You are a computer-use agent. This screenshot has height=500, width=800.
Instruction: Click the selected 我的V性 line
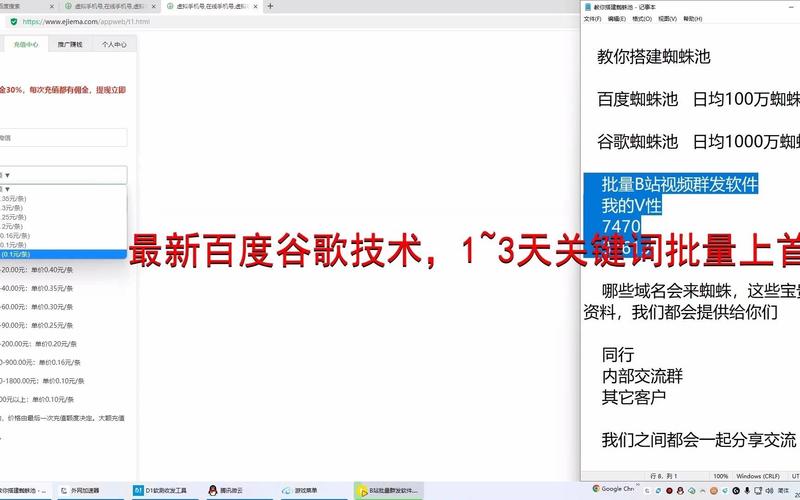(x=631, y=206)
